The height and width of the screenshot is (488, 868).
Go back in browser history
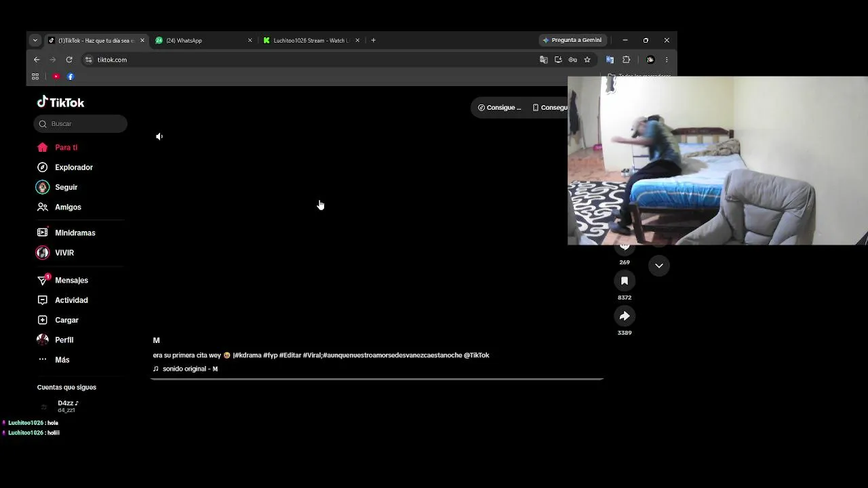(37, 60)
